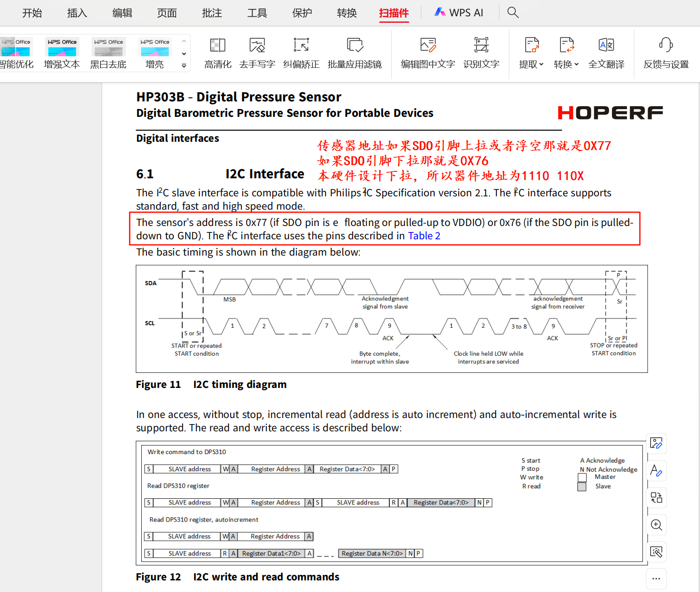700x592 pixels.
Task: Open the 插入 tab
Action: click(x=77, y=13)
